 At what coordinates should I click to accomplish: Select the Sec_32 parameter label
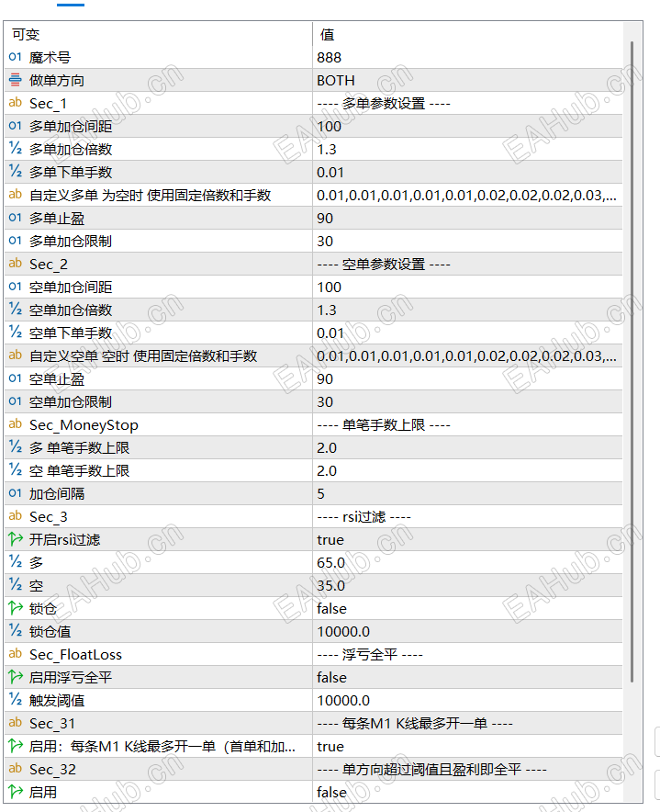click(53, 770)
